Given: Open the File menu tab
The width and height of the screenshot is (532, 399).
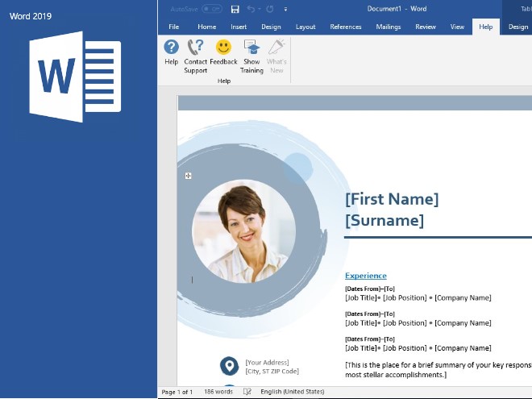Looking at the screenshot, I should [x=173, y=27].
